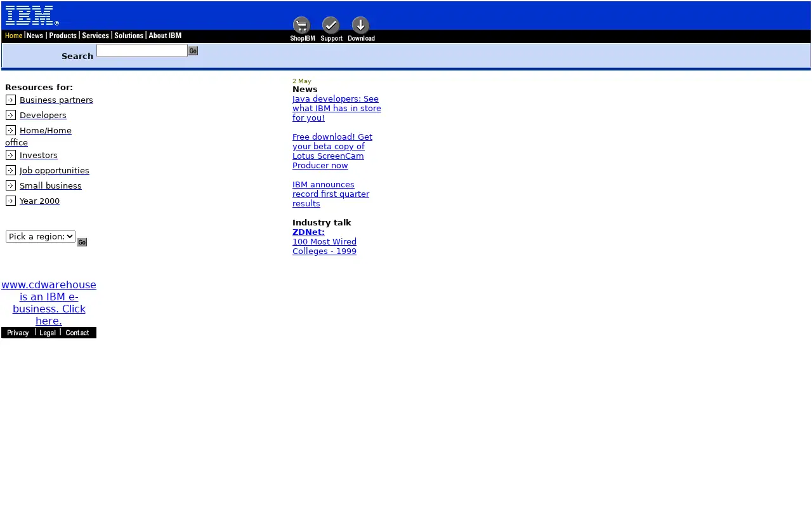812x508 pixels.
Task: Click arrow icon beside Developers
Action: tap(11, 115)
